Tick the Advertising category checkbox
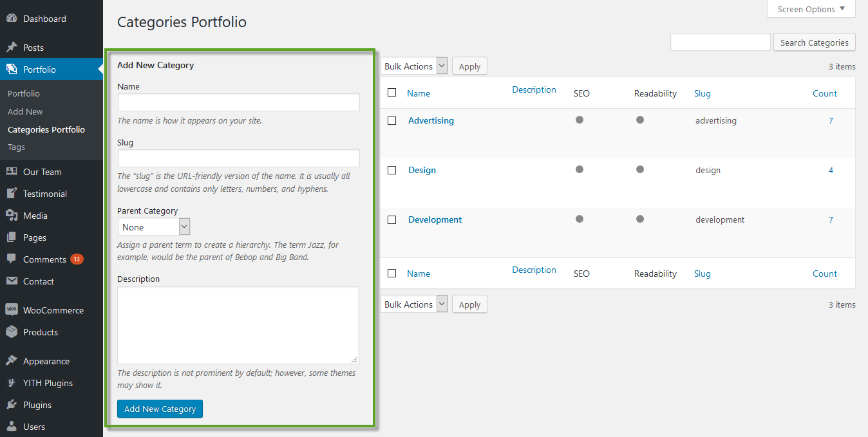 pyautogui.click(x=392, y=120)
